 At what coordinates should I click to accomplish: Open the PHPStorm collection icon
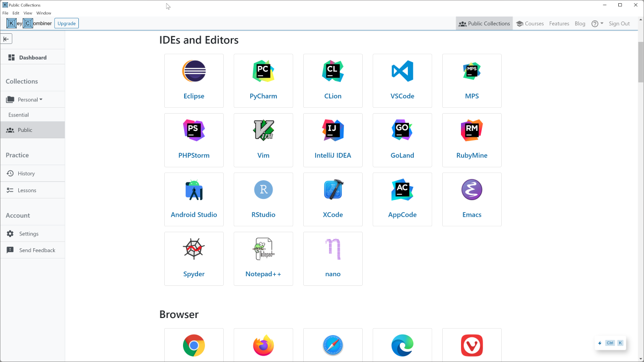(194, 130)
